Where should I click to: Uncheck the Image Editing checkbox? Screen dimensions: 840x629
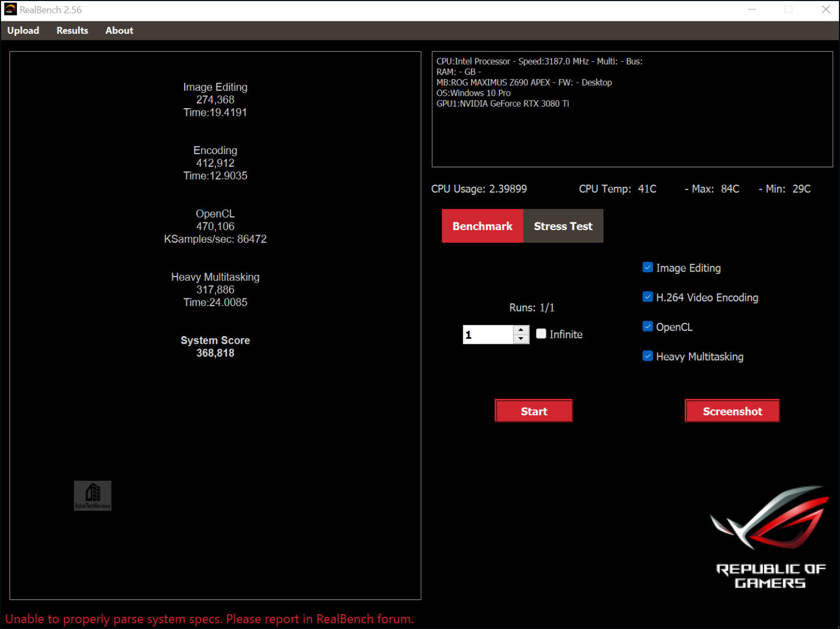tap(648, 267)
